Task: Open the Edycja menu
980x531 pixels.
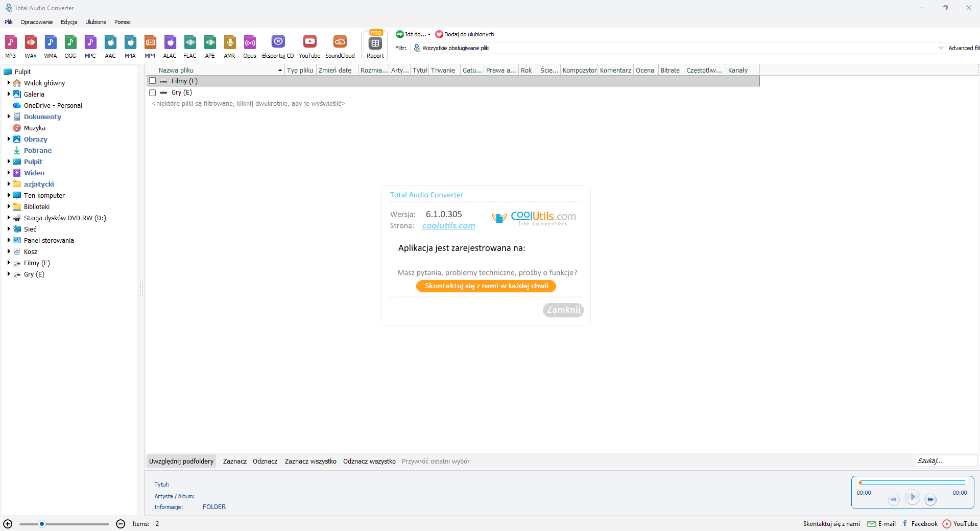Action: (x=69, y=22)
